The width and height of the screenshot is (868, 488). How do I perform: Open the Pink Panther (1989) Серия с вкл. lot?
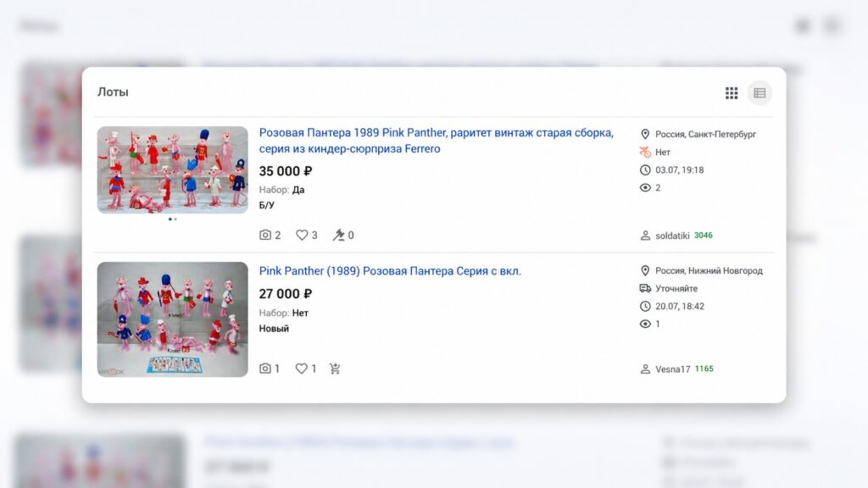coord(390,271)
